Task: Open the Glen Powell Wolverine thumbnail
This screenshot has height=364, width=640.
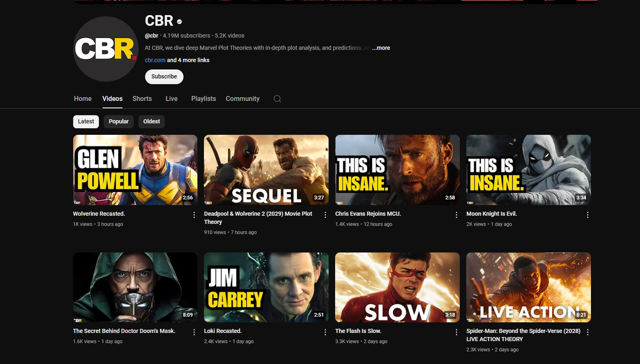Action: click(x=135, y=170)
